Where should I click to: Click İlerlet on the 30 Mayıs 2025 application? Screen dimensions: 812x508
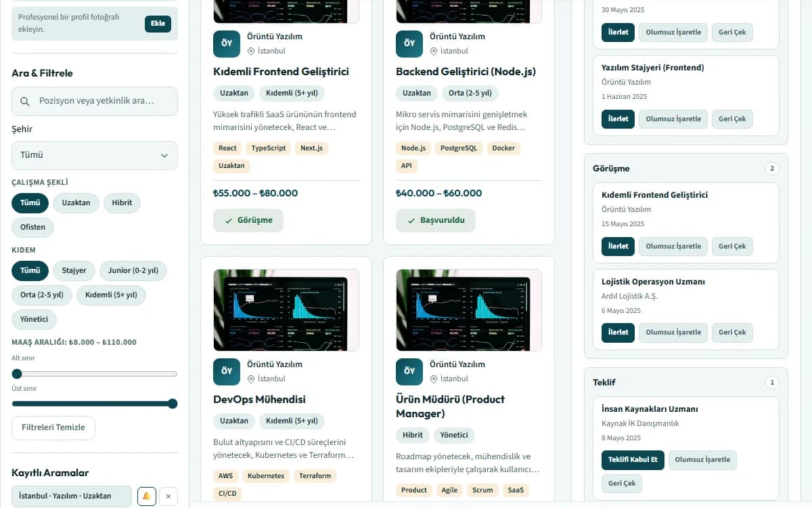click(618, 33)
